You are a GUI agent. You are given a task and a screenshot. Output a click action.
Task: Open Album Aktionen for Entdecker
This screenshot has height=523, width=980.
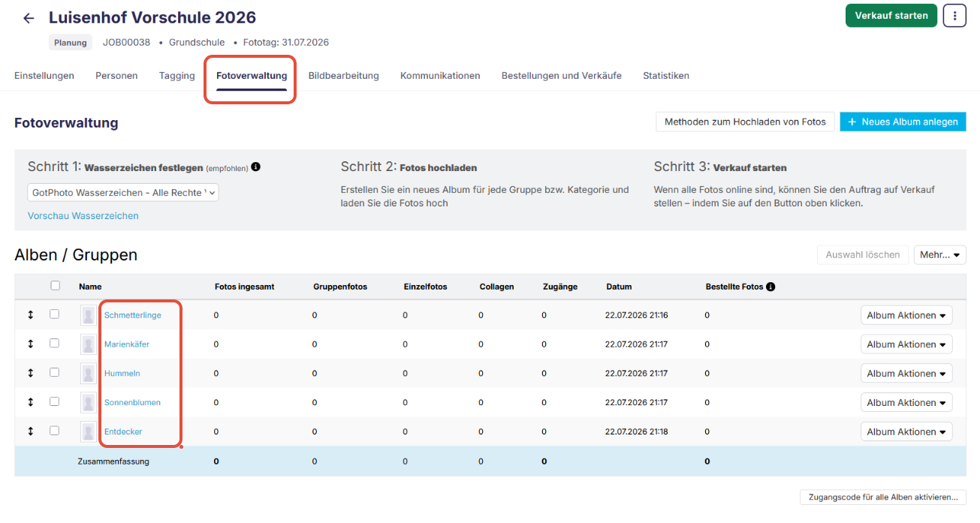click(x=906, y=432)
